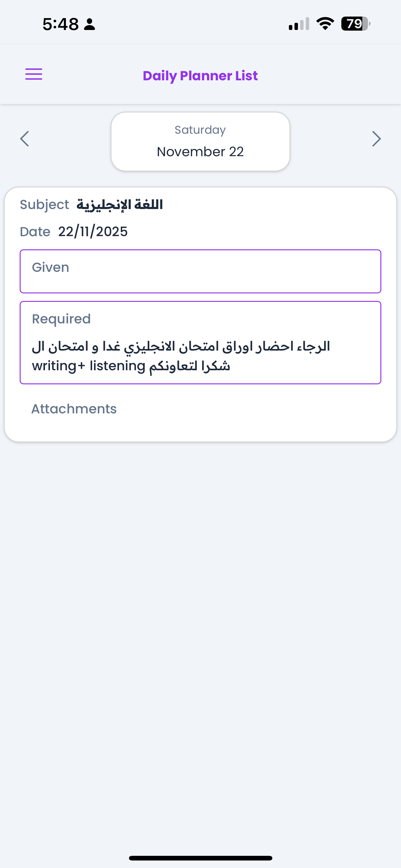The height and width of the screenshot is (868, 401).
Task: Tap the battery indicator showing 79
Action: (355, 23)
